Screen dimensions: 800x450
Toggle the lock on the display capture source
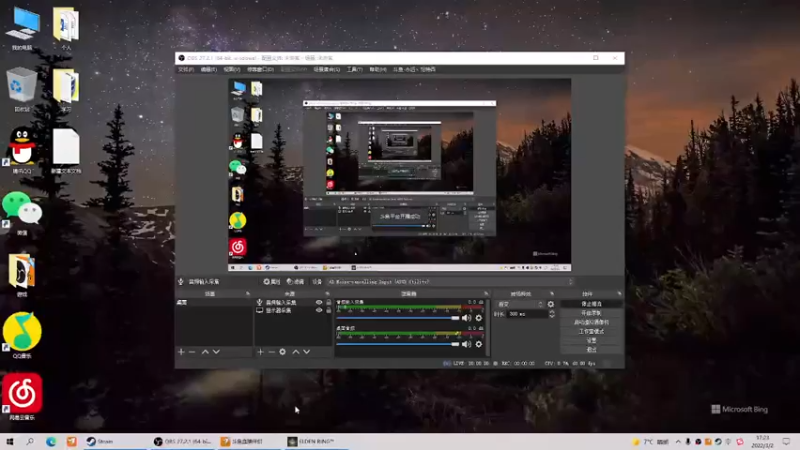(x=329, y=310)
